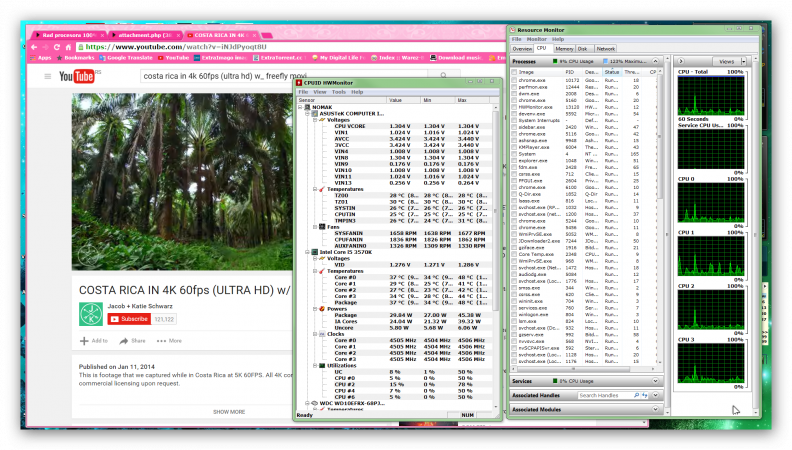Click the Status column header in Processes
The width and height of the screenshot is (792, 450).
(x=612, y=72)
